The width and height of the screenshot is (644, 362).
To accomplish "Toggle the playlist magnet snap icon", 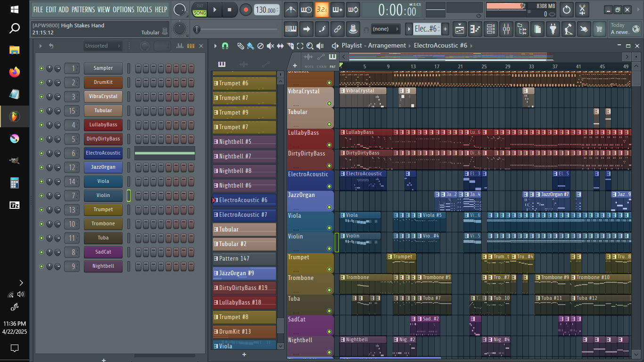I will point(225,46).
